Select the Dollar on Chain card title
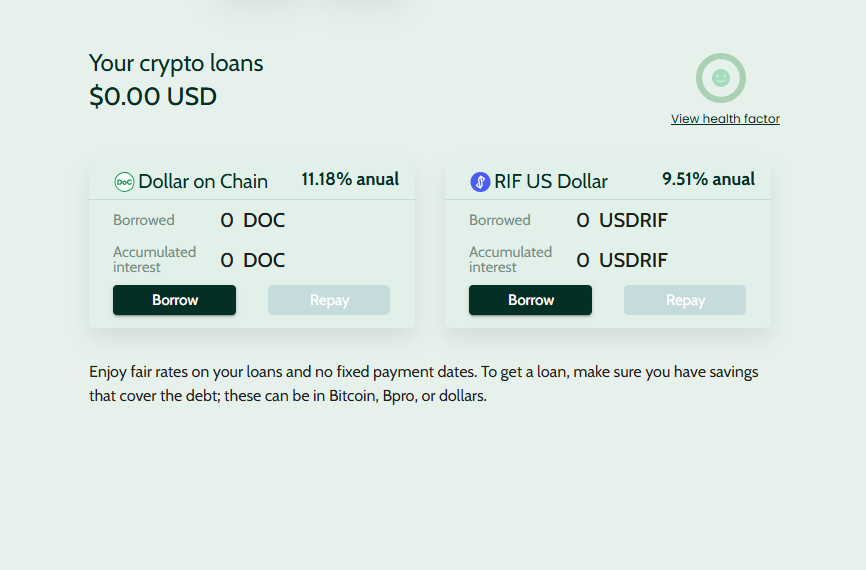 click(203, 182)
